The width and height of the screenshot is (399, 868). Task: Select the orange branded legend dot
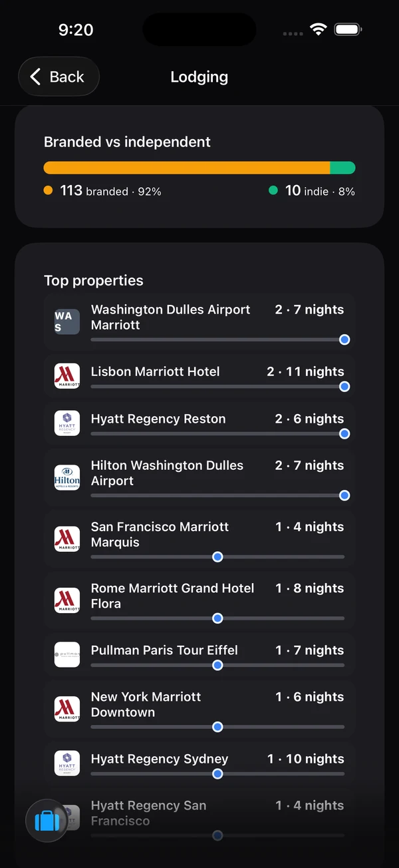click(x=48, y=190)
